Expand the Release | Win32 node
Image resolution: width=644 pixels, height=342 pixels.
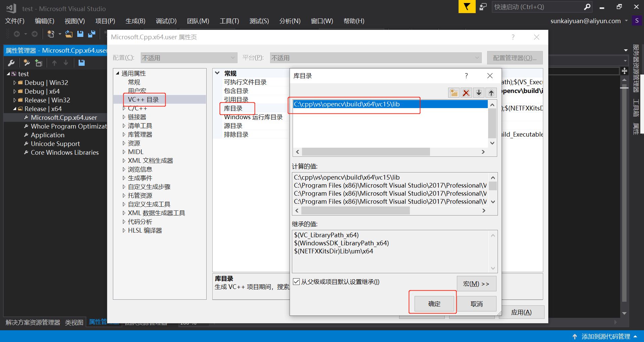click(x=14, y=100)
